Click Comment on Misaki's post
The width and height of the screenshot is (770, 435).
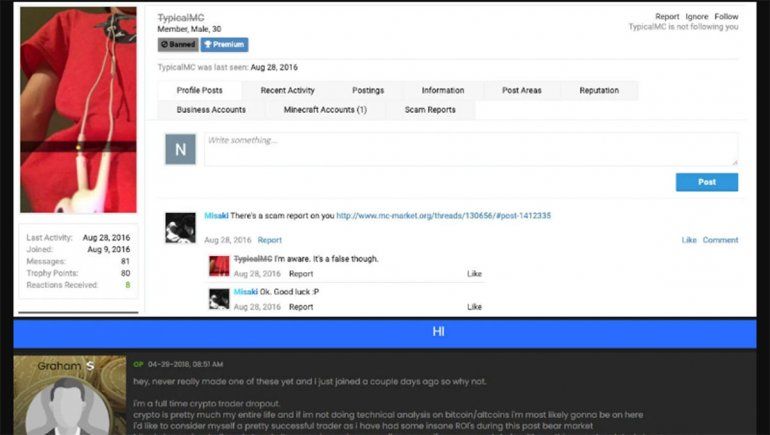720,240
